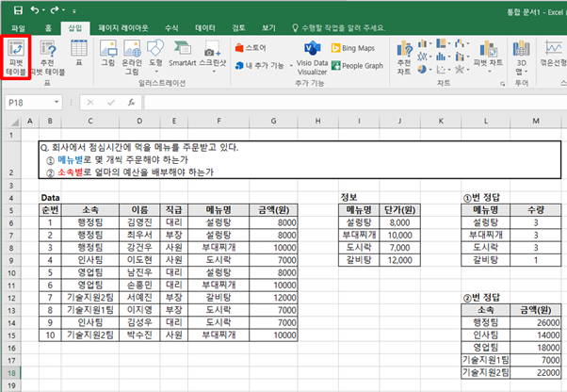Switch to the Page Layout (페이지 레이아웃) tab

click(123, 28)
